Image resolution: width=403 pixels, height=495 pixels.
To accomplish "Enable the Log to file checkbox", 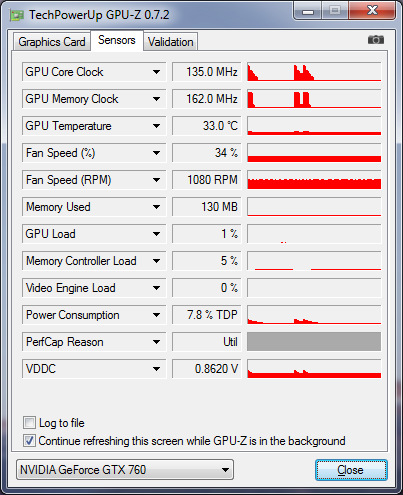I will point(29,423).
